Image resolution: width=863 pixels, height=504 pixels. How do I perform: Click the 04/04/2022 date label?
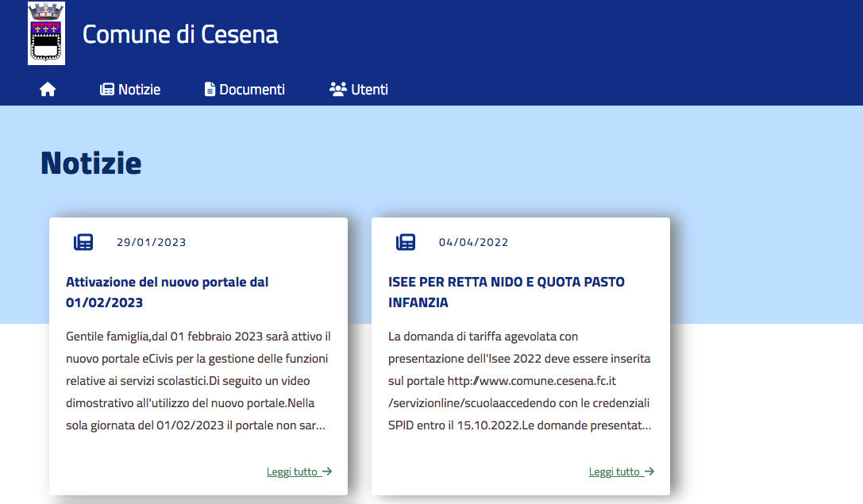(473, 242)
